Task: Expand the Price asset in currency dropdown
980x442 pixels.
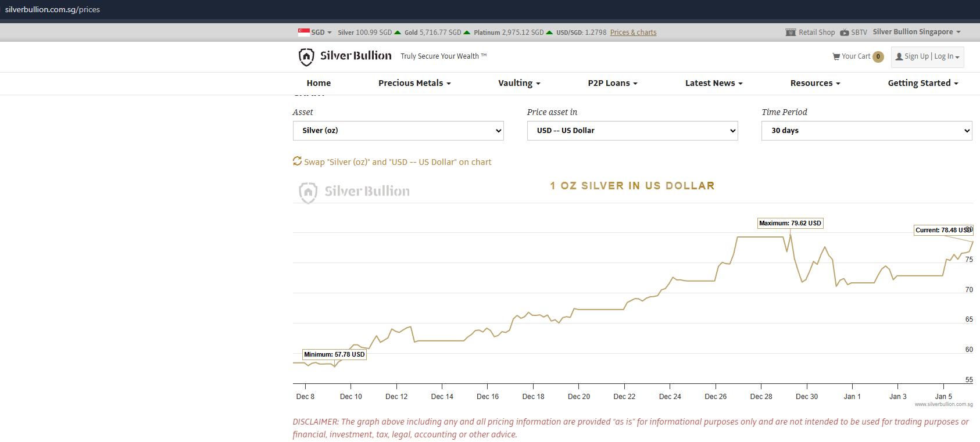Action: (x=632, y=131)
